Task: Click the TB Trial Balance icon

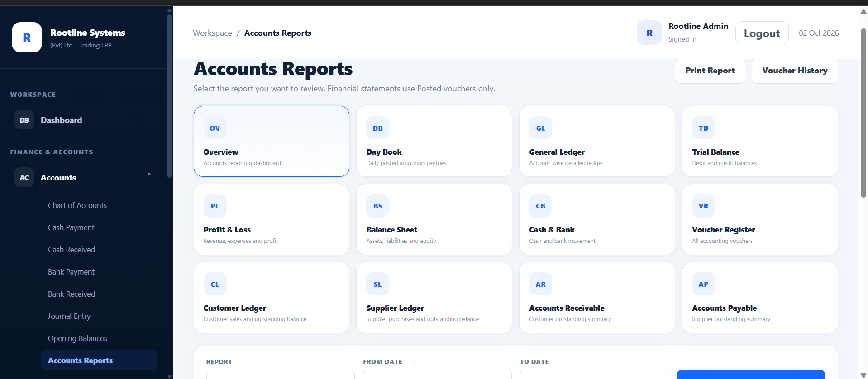Action: click(703, 128)
